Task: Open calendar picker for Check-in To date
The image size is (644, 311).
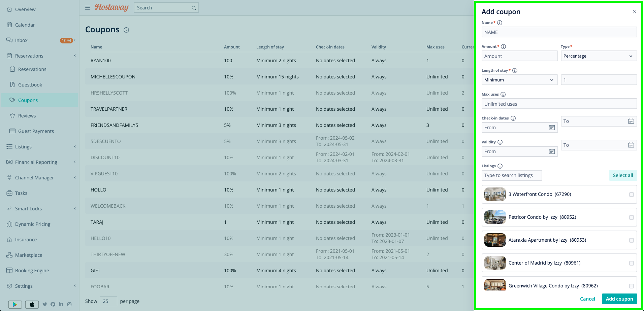Action: (x=631, y=121)
